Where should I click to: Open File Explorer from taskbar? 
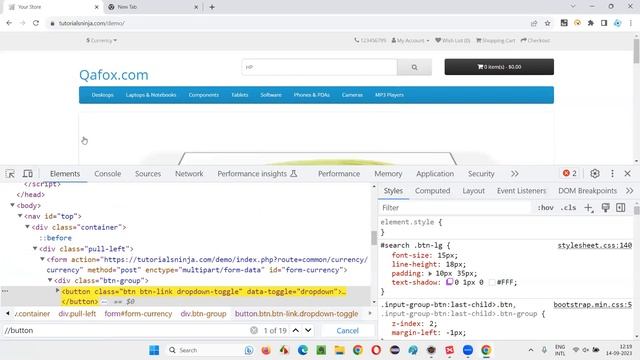point(340,350)
